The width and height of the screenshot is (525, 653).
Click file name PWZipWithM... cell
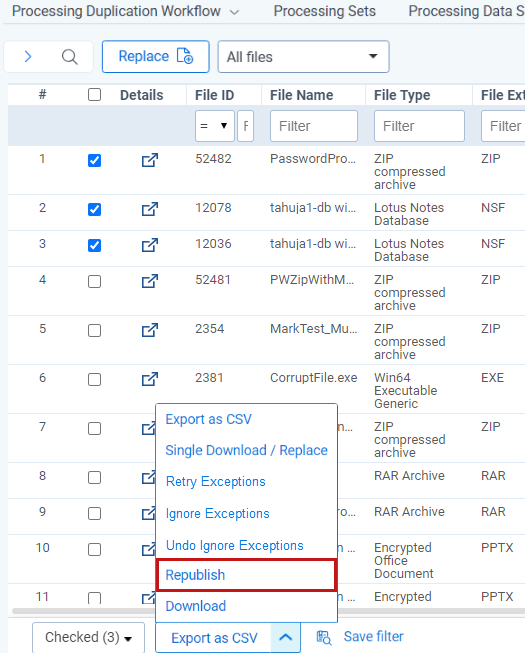click(x=312, y=279)
